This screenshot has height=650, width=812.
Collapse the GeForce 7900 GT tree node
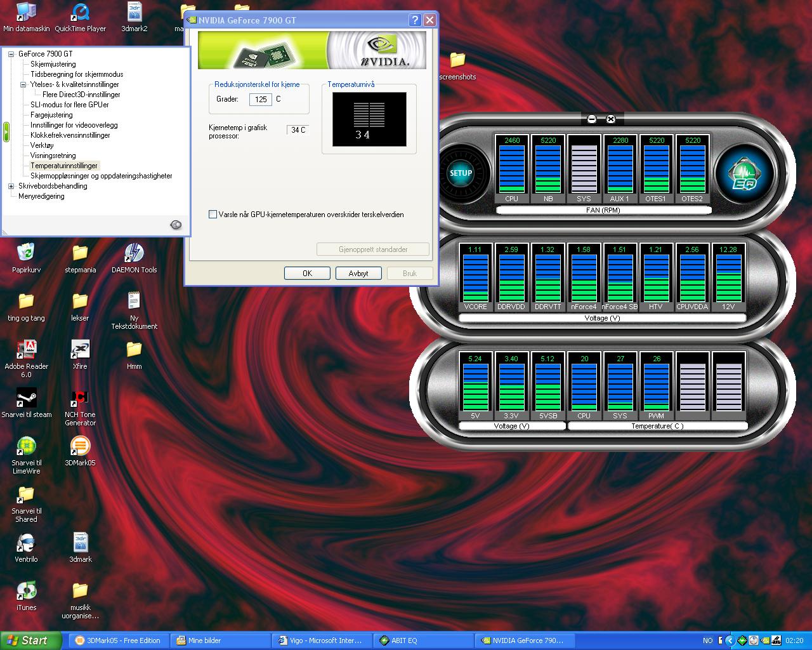[11, 54]
